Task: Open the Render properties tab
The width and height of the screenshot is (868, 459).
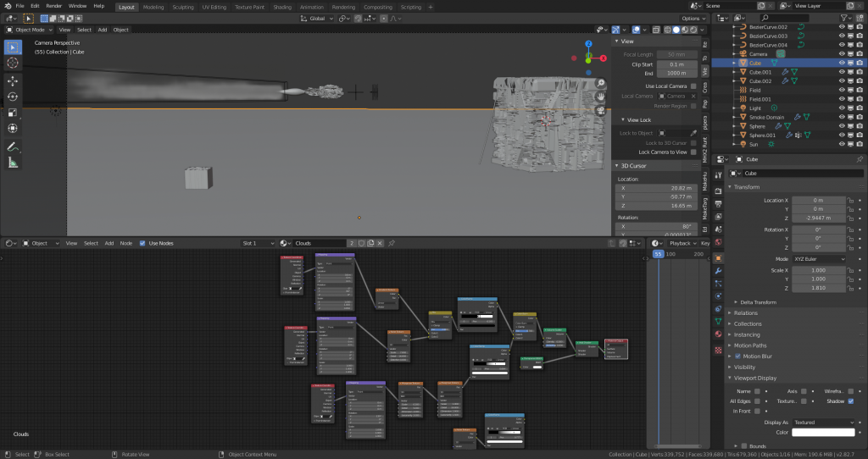Action: click(718, 191)
